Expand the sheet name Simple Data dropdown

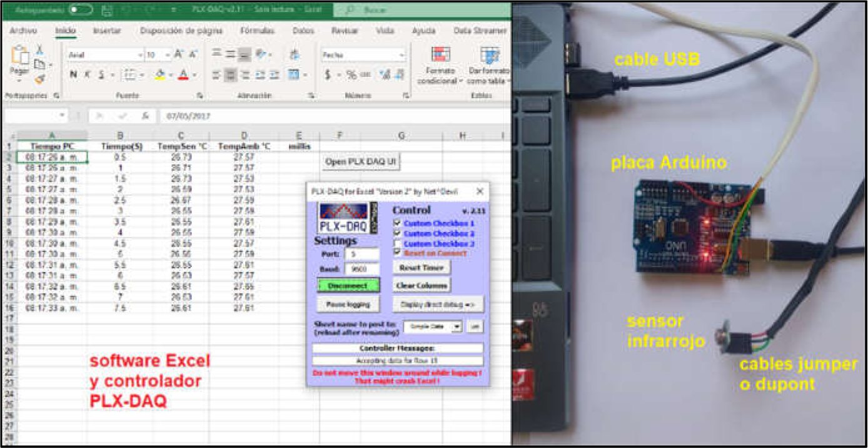click(x=457, y=327)
